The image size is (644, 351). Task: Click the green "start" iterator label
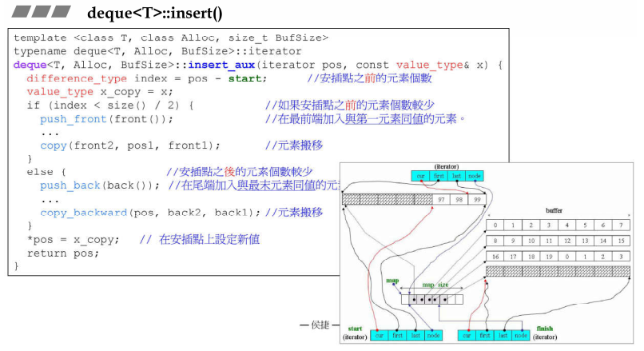click(x=355, y=329)
